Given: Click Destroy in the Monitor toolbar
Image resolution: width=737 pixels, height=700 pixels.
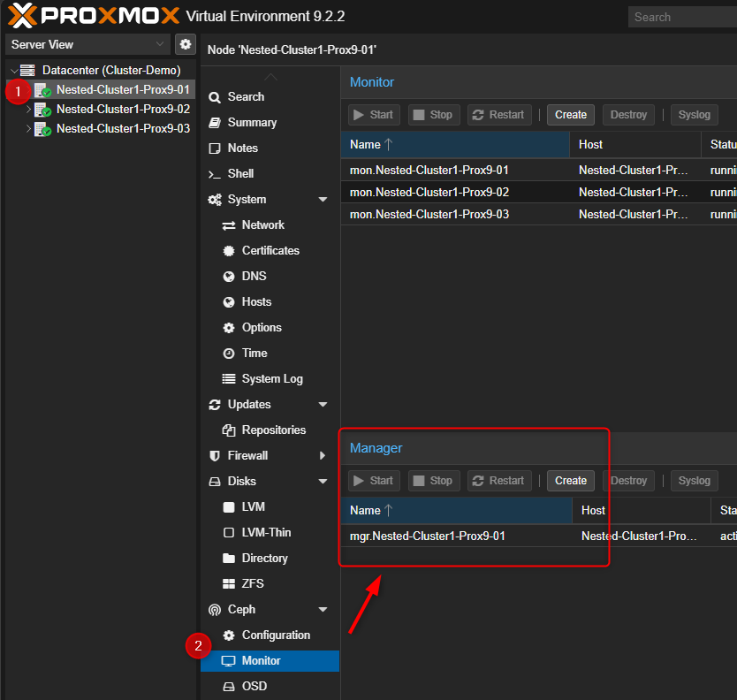Looking at the screenshot, I should [x=628, y=115].
